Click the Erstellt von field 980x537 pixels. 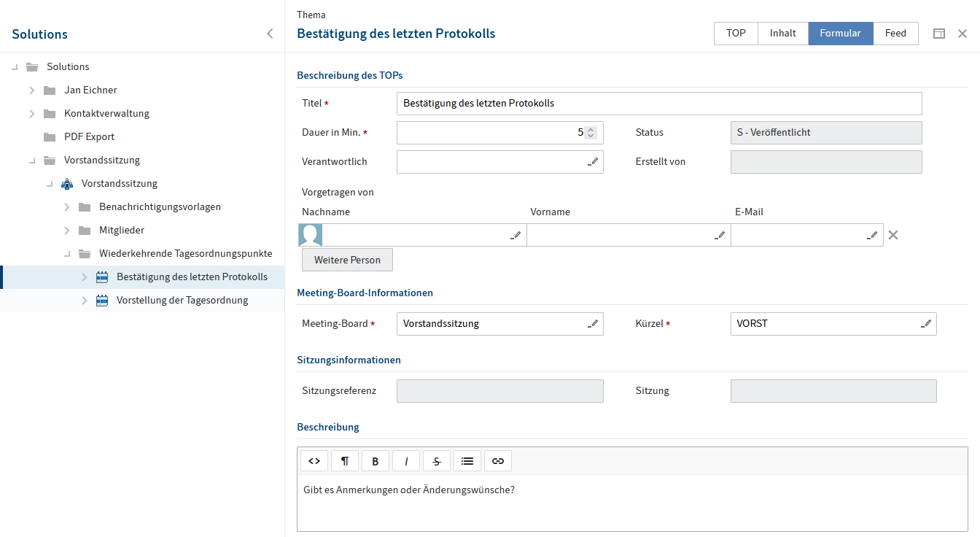[826, 162]
